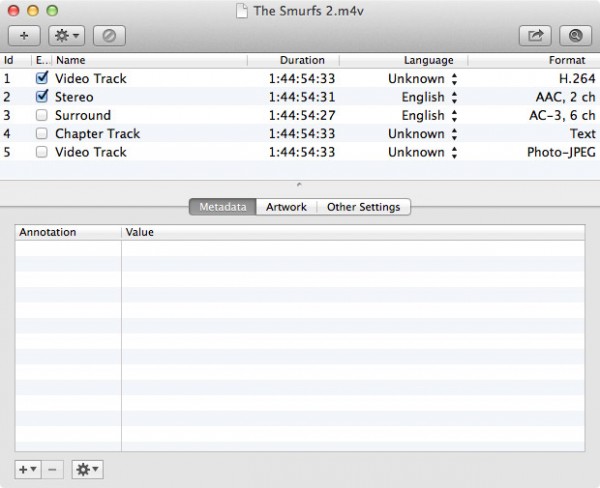The width and height of the screenshot is (600, 488).
Task: Click the delete track toolbar icon
Action: (x=109, y=36)
